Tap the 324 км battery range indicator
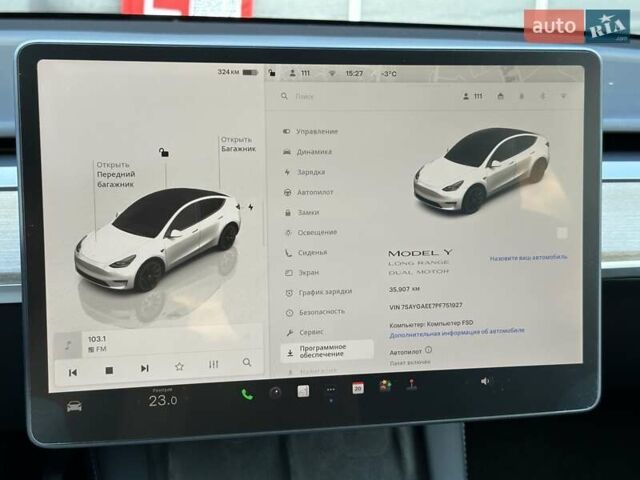640x480 pixels. 238,72
